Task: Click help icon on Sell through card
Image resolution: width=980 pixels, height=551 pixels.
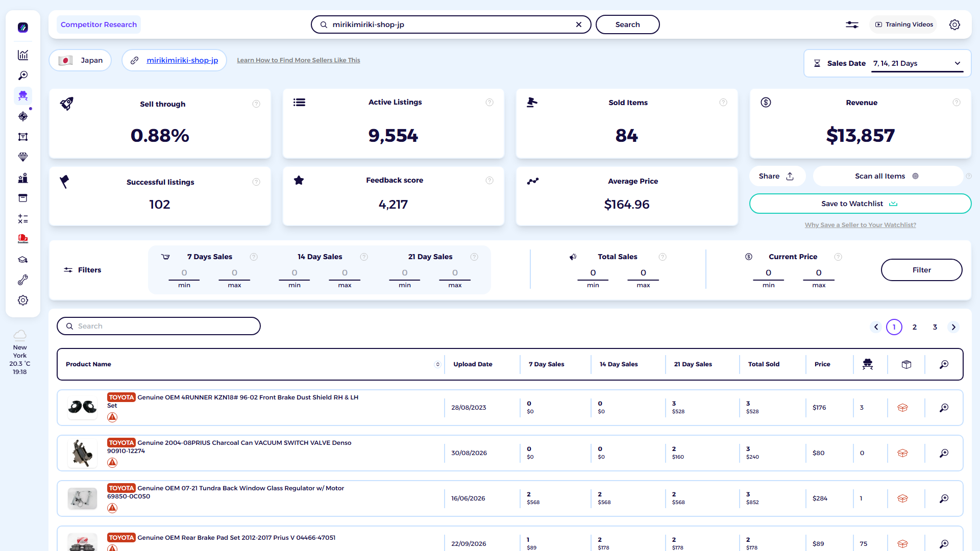Action: (256, 104)
